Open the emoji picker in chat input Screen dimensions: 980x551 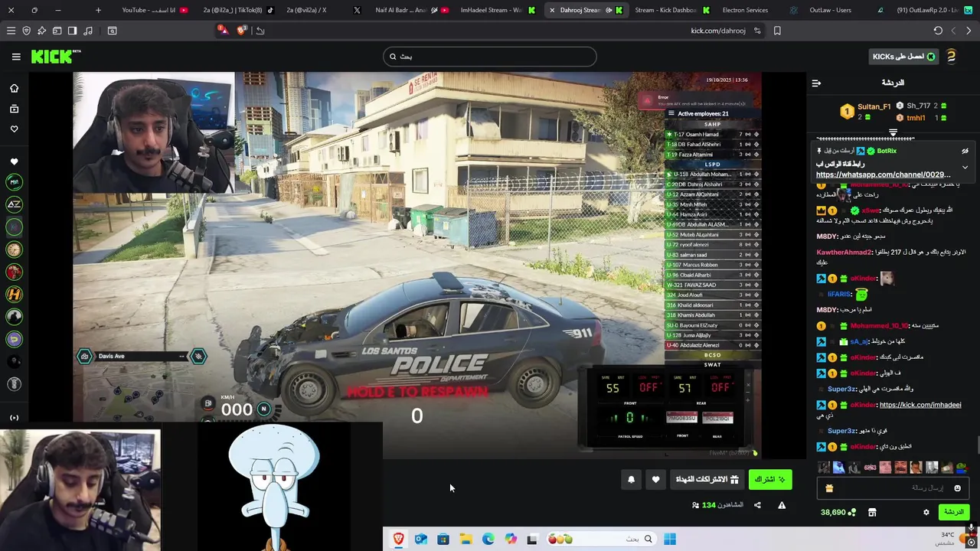(x=957, y=488)
